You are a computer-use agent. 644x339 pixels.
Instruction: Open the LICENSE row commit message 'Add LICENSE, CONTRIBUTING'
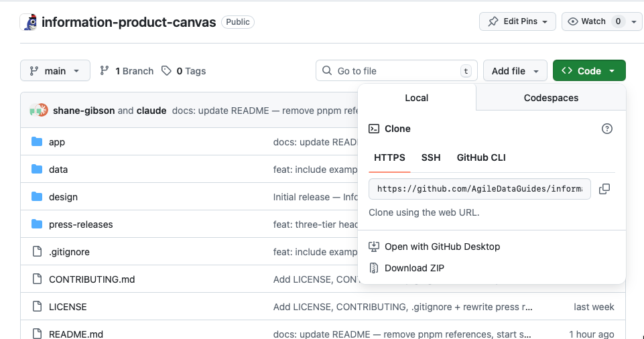click(403, 307)
